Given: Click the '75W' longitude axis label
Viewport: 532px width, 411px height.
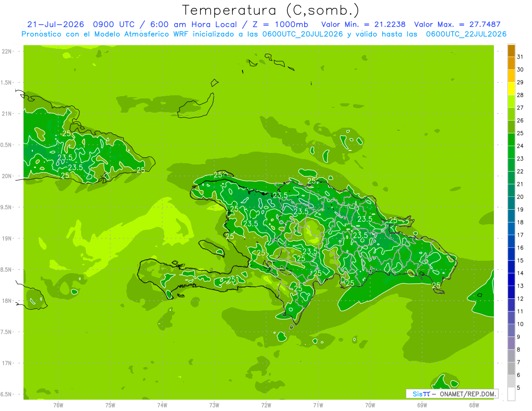Looking at the screenshot, I should (110, 405).
